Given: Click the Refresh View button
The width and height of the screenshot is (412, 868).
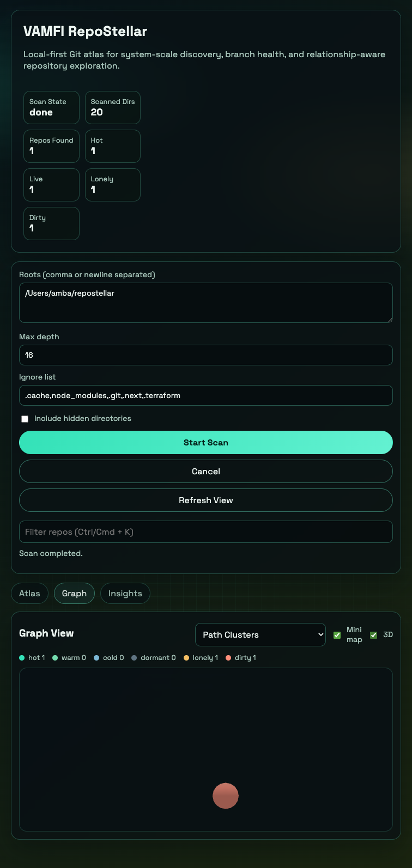Looking at the screenshot, I should (x=206, y=500).
